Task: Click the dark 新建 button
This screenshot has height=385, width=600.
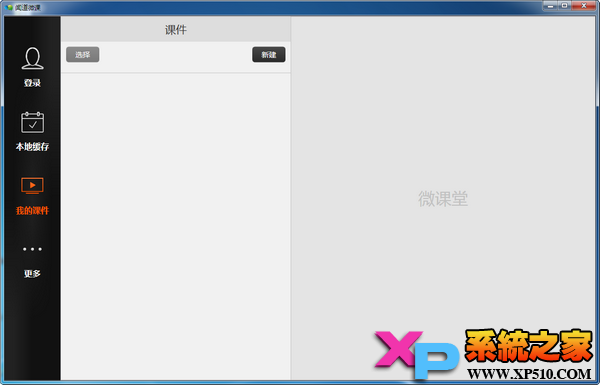Action: [269, 54]
